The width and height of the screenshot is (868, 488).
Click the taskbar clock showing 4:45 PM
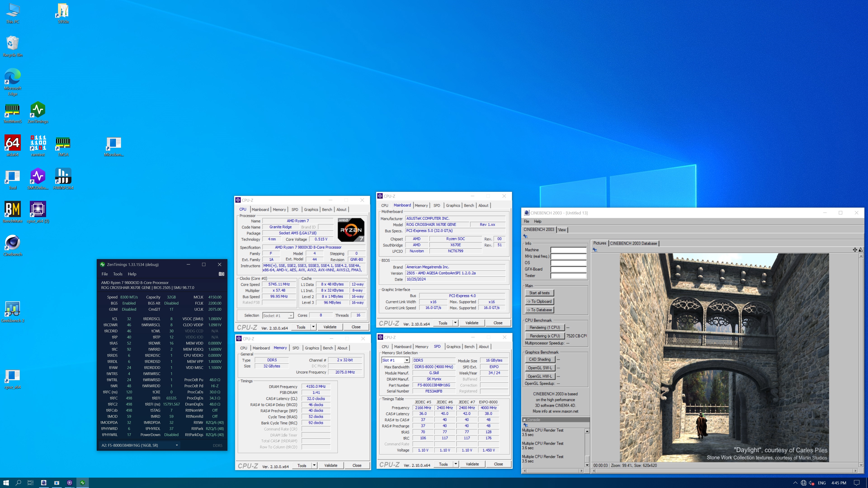839,483
